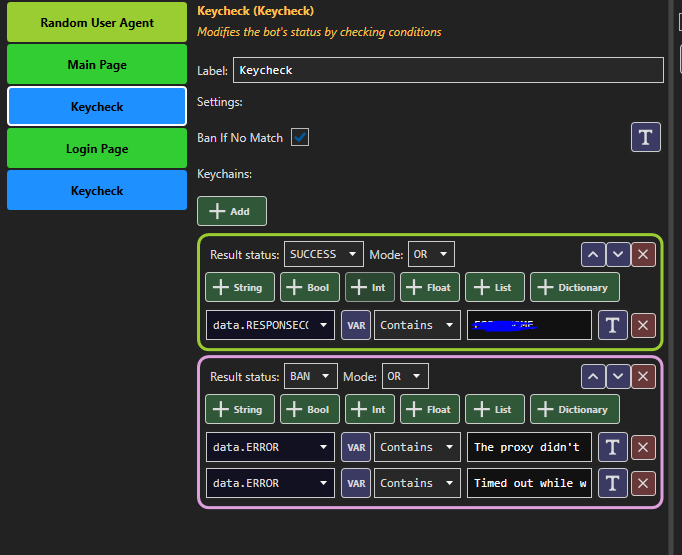This screenshot has width=682, height=555.
Task: Toggle VAR button in the data.RESPONSECODE row
Action: 356,325
